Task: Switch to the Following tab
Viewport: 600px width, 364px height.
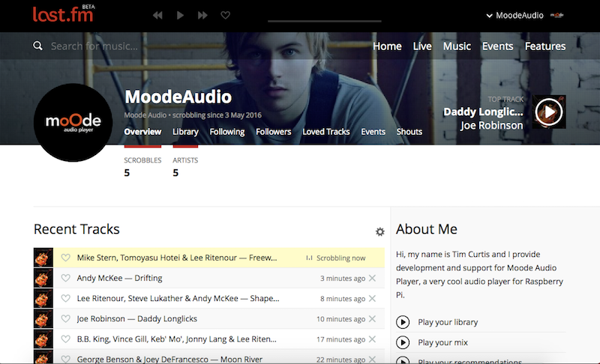Action: click(227, 132)
